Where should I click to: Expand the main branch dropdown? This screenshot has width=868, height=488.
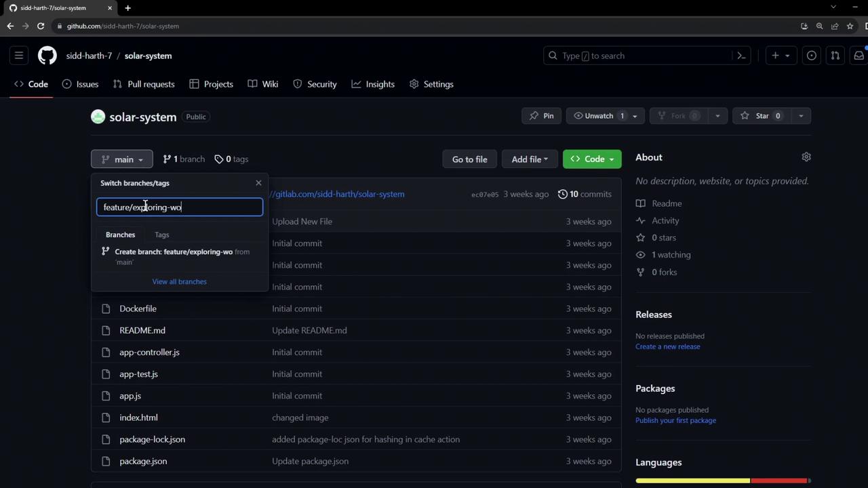tap(122, 159)
